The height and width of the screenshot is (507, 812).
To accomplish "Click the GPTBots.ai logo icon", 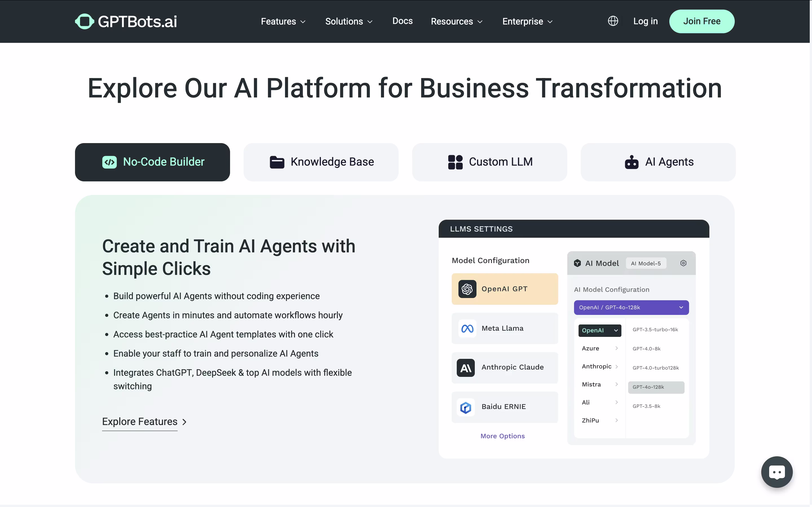I will point(84,21).
